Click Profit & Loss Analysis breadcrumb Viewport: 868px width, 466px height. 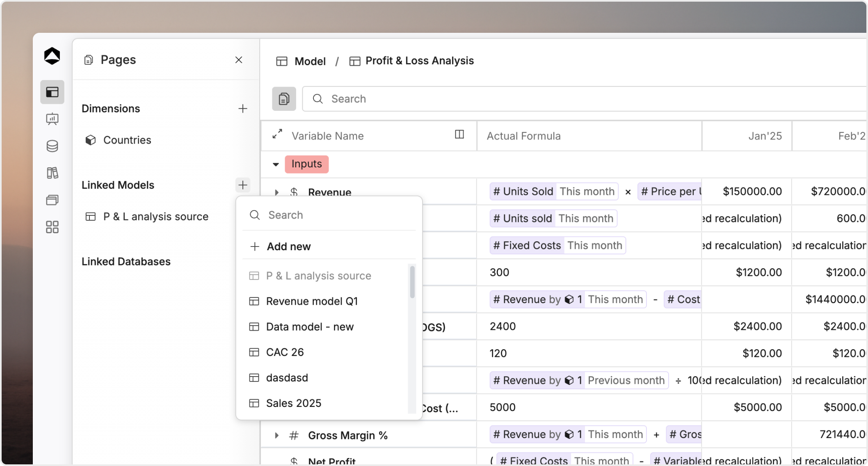point(420,61)
